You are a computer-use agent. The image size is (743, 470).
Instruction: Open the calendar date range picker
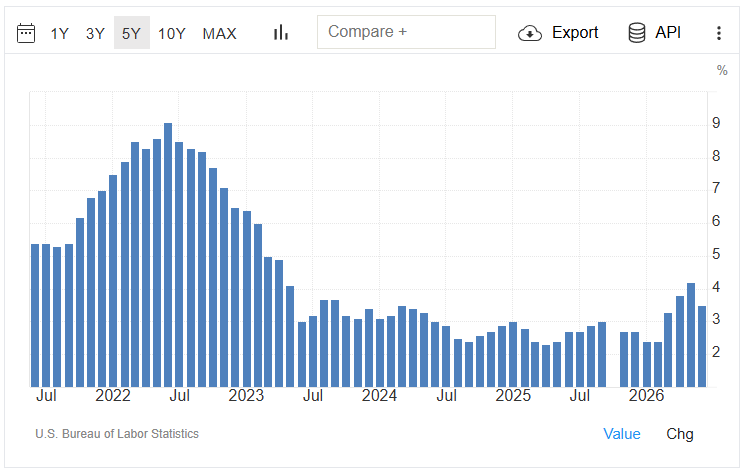click(26, 33)
